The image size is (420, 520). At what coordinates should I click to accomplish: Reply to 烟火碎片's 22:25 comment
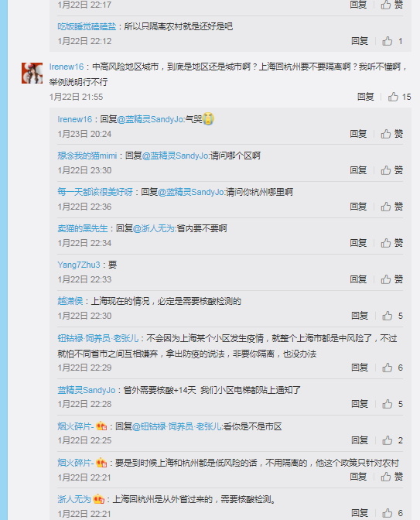(x=360, y=440)
